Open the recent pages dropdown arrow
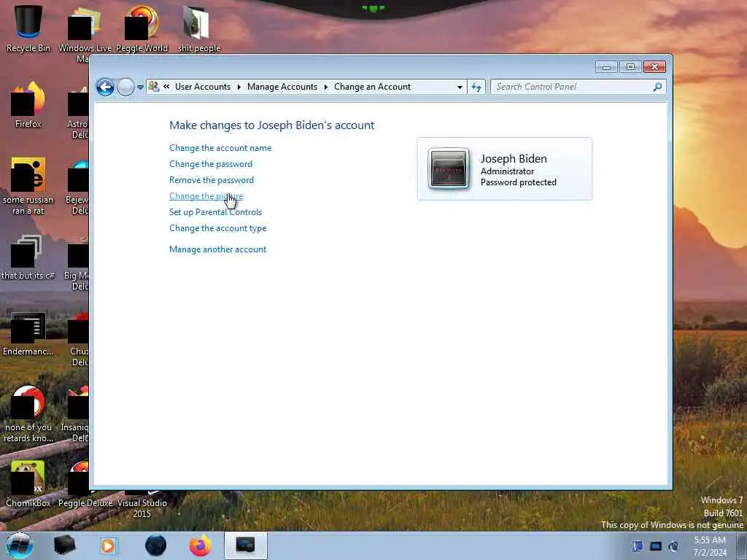This screenshot has width=747, height=560. [x=140, y=87]
